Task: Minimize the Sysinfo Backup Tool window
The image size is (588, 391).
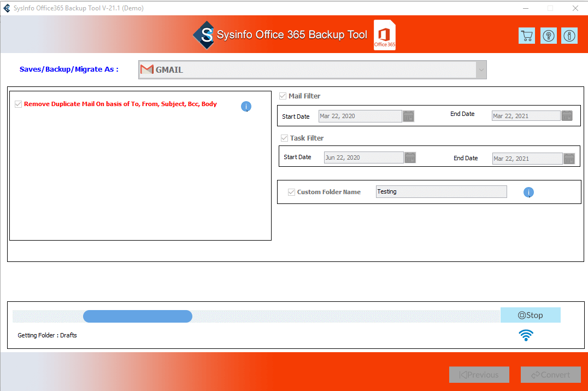Action: pos(526,8)
